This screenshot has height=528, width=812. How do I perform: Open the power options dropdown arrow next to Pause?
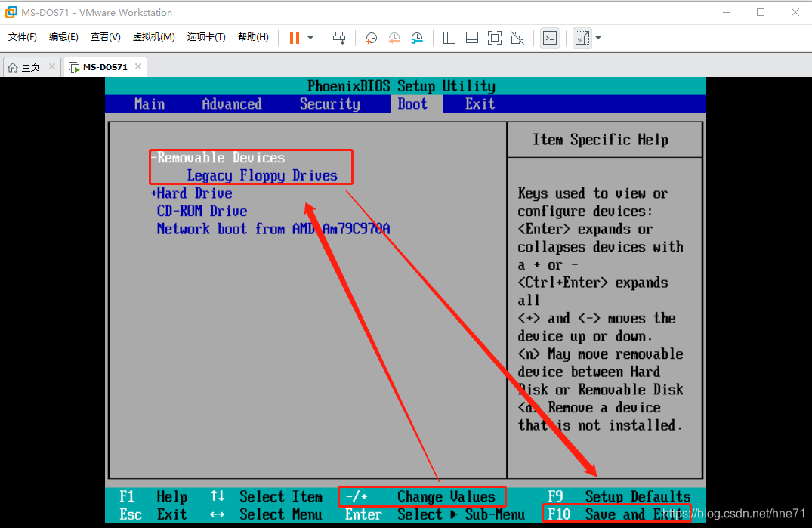pos(310,38)
